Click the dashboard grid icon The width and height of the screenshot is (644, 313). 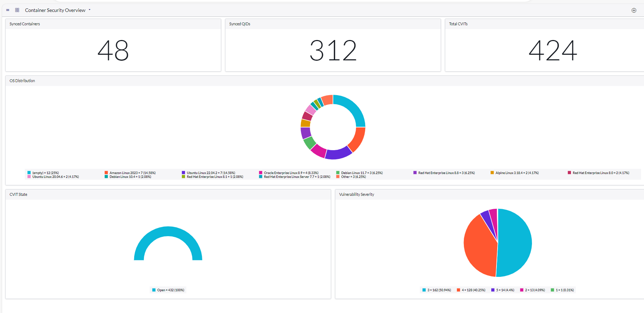pos(17,10)
